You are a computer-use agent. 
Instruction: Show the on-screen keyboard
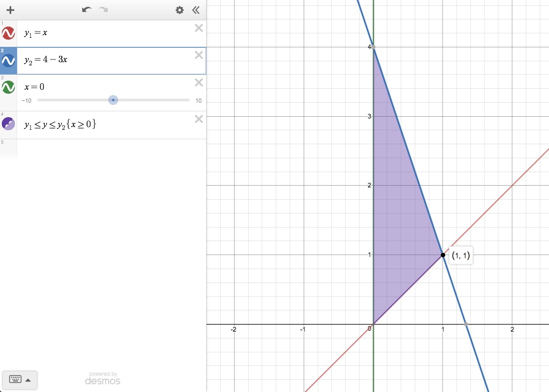(20, 380)
